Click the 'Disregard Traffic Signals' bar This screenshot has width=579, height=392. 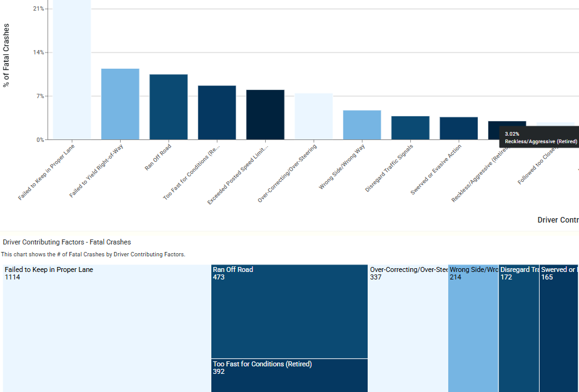tap(410, 128)
